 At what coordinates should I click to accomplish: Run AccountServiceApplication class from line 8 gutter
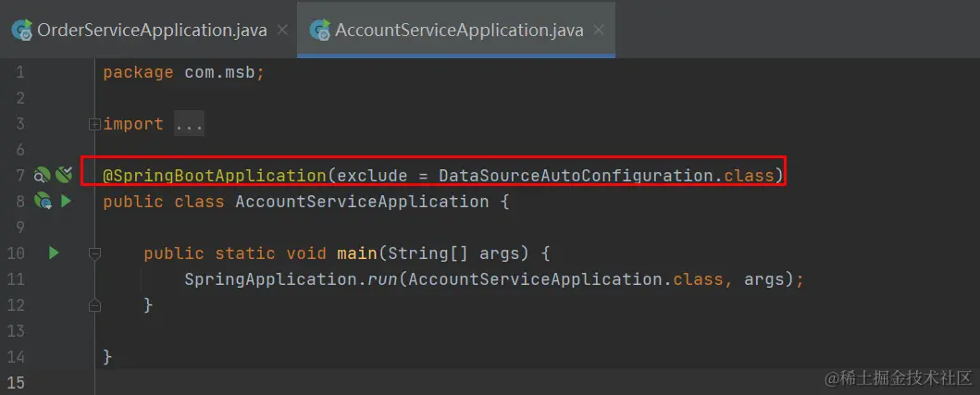(66, 202)
